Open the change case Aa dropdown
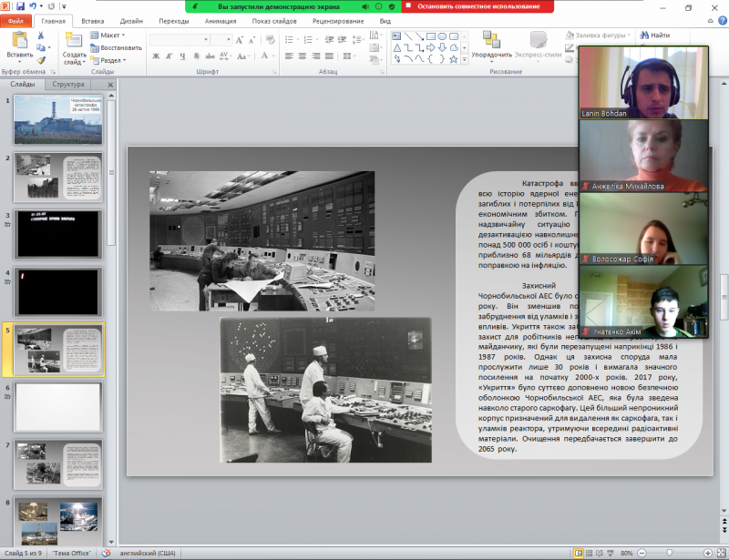The image size is (729, 560). pyautogui.click(x=242, y=56)
